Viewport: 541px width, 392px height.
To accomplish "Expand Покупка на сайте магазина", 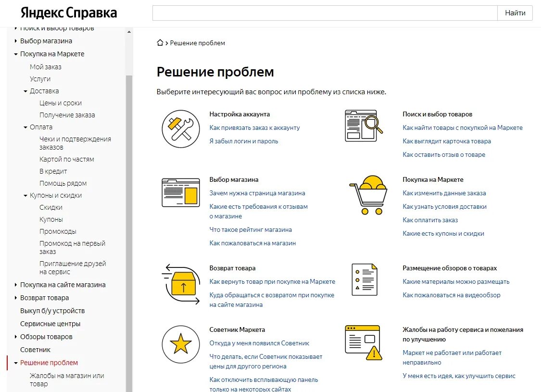I will (x=15, y=285).
